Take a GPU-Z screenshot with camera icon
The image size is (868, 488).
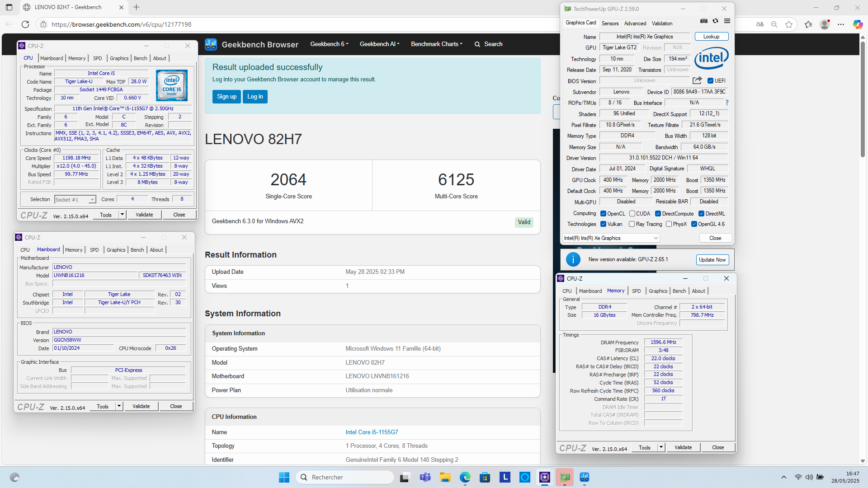click(x=704, y=21)
